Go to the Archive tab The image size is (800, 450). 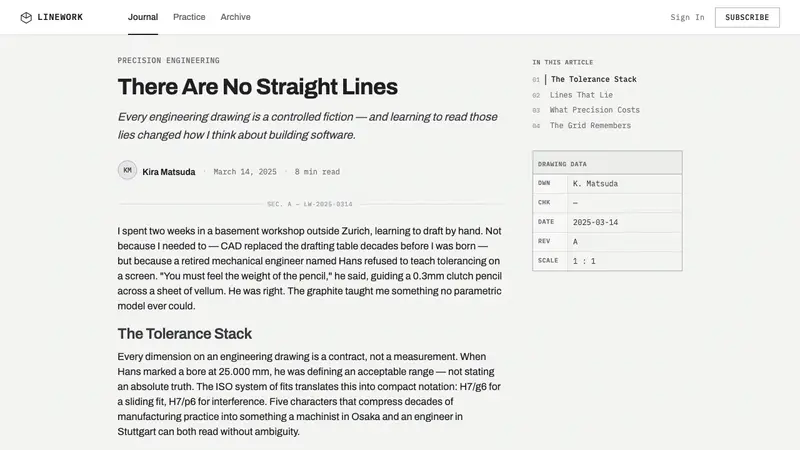235,17
